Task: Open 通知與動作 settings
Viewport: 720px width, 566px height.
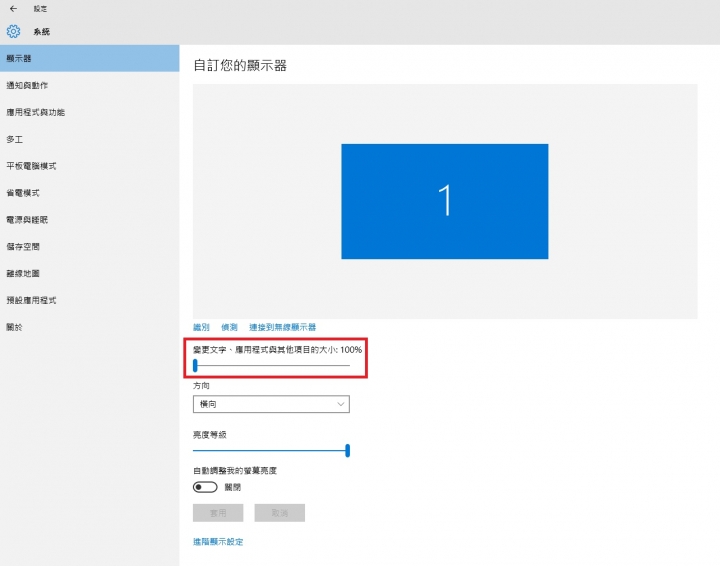Action: pos(90,85)
